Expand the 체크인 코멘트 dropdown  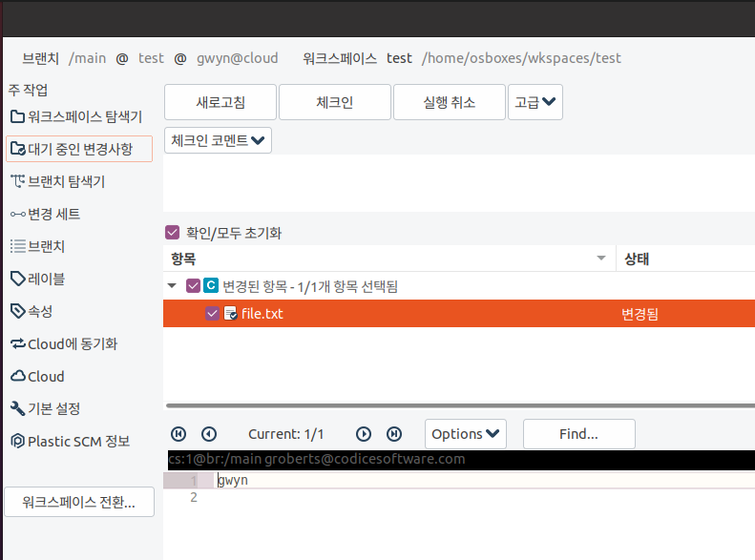click(x=218, y=140)
